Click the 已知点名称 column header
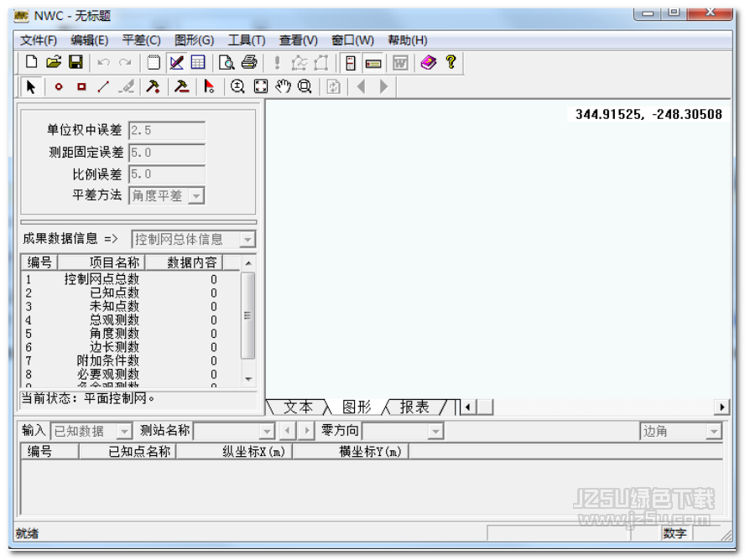 tap(128, 451)
